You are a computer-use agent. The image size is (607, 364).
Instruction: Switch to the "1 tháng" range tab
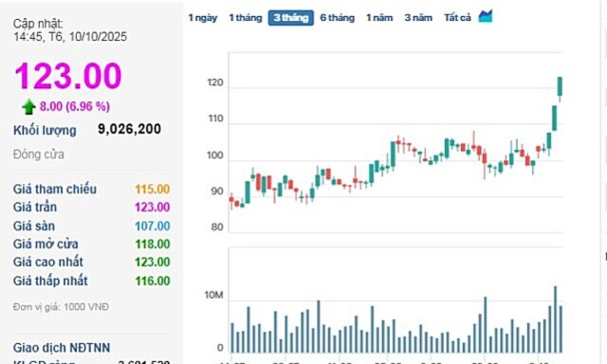point(245,18)
